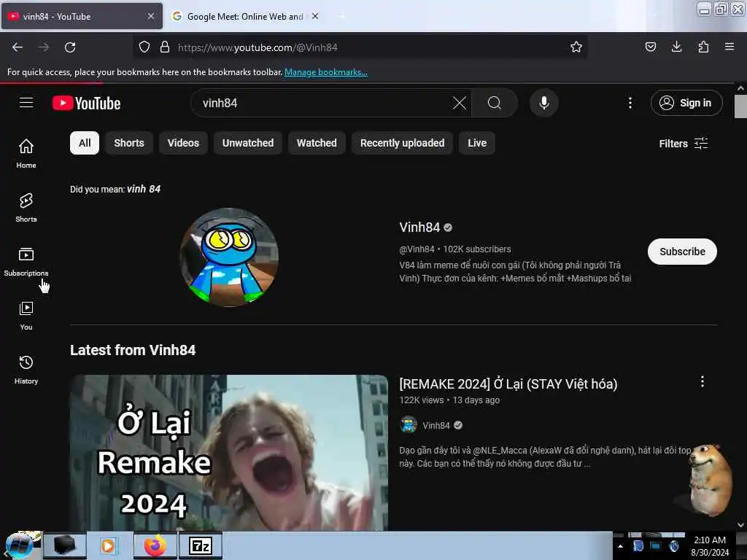Open the Filters panel
This screenshot has height=560, width=747.
tap(683, 144)
